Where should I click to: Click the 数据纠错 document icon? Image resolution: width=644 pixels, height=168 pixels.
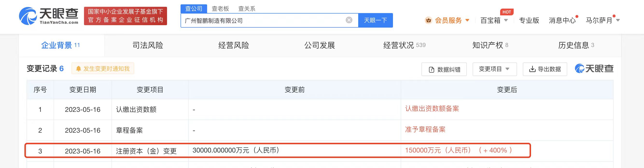tap(432, 70)
